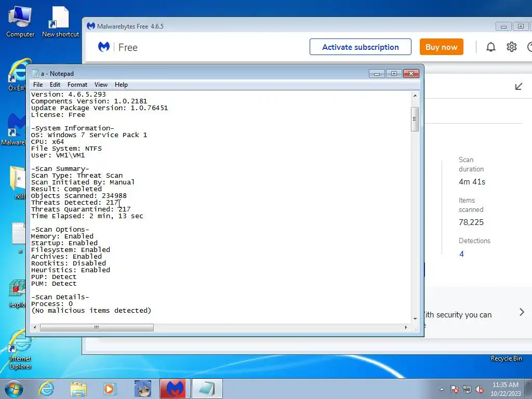Click the Action Center flag tray icon
The width and height of the screenshot is (532, 399).
pyautogui.click(x=454, y=389)
